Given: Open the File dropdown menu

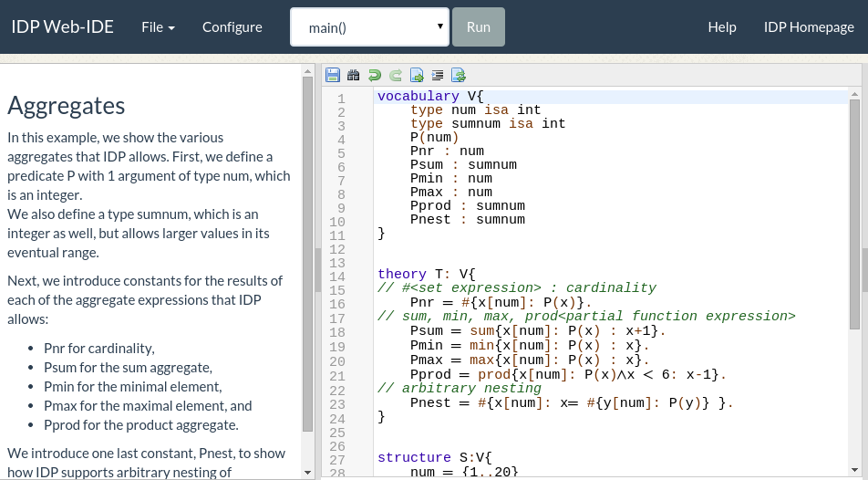Looking at the screenshot, I should 158,26.
